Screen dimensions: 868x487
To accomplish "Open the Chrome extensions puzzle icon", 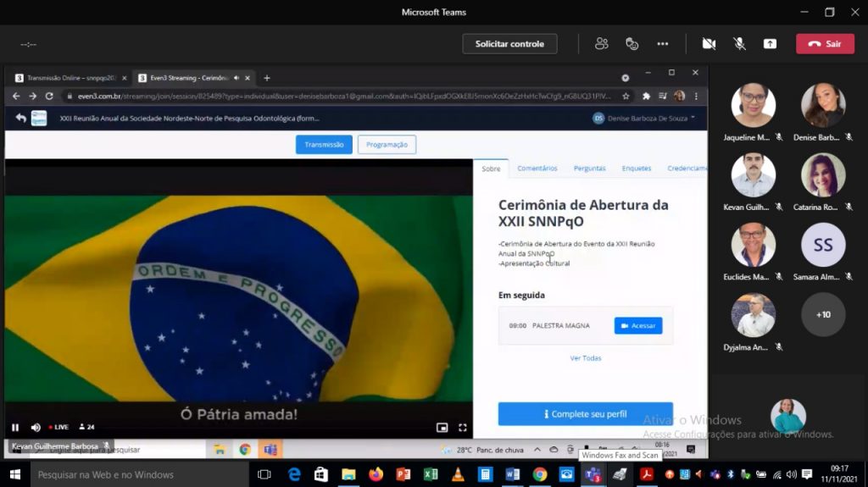I will point(646,97).
